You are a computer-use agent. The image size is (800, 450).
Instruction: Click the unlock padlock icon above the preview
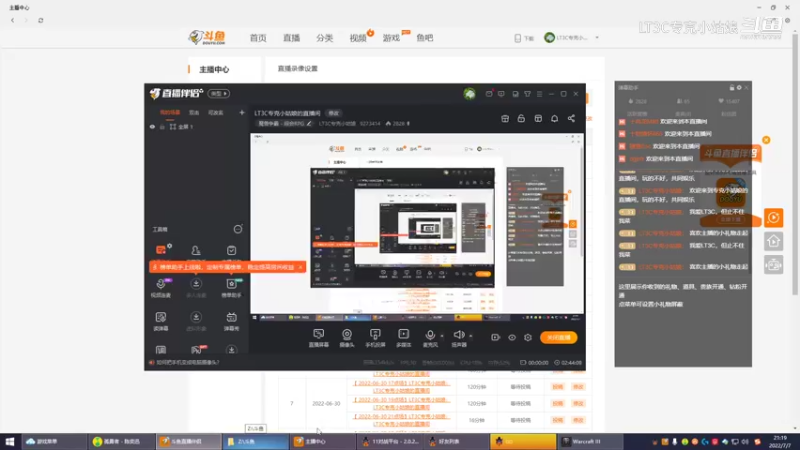521,118
